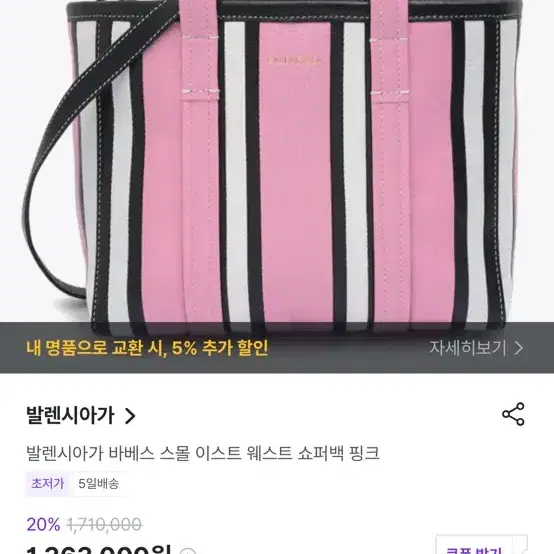Open the 발렌시아가 brand page
The image size is (554, 554).
(x=70, y=416)
